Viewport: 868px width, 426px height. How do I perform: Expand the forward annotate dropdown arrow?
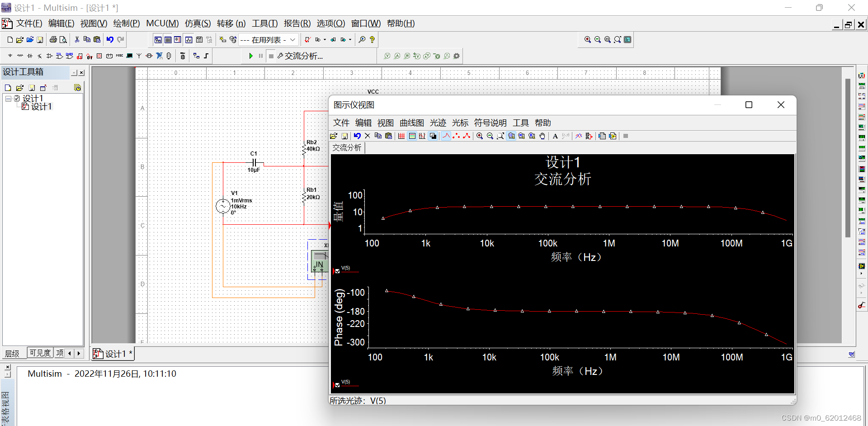[x=325, y=40]
